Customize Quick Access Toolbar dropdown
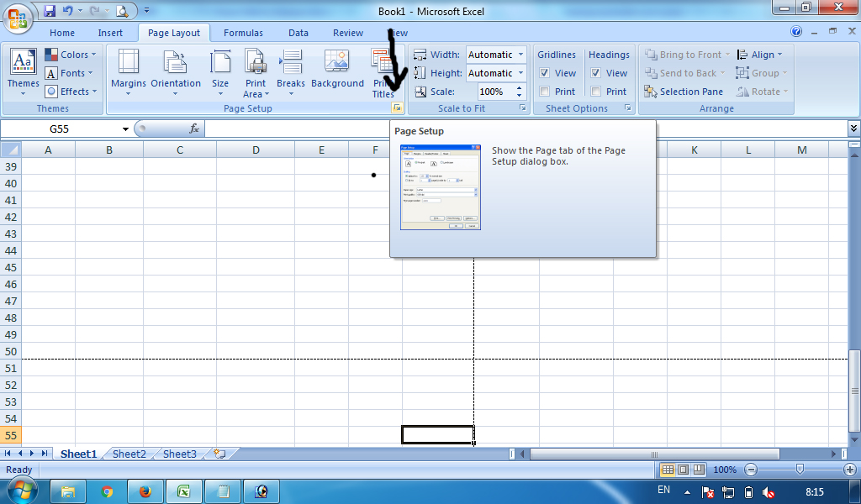 (x=146, y=10)
